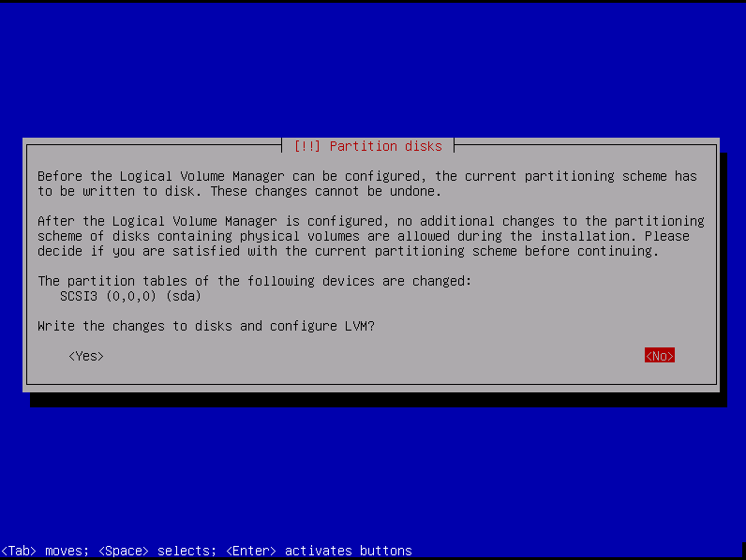Choose Yes to write changes to disks
746x560 pixels.
[86, 356]
